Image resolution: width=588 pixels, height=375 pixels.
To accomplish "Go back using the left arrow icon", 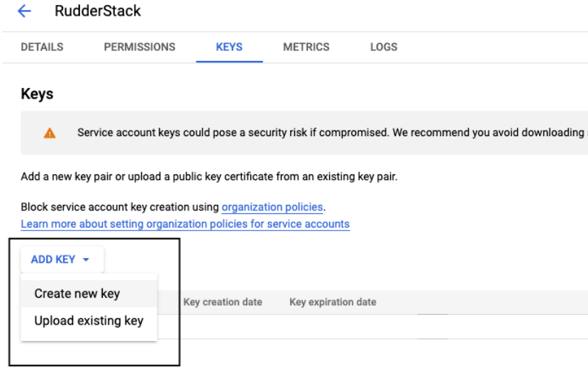I will pos(24,11).
